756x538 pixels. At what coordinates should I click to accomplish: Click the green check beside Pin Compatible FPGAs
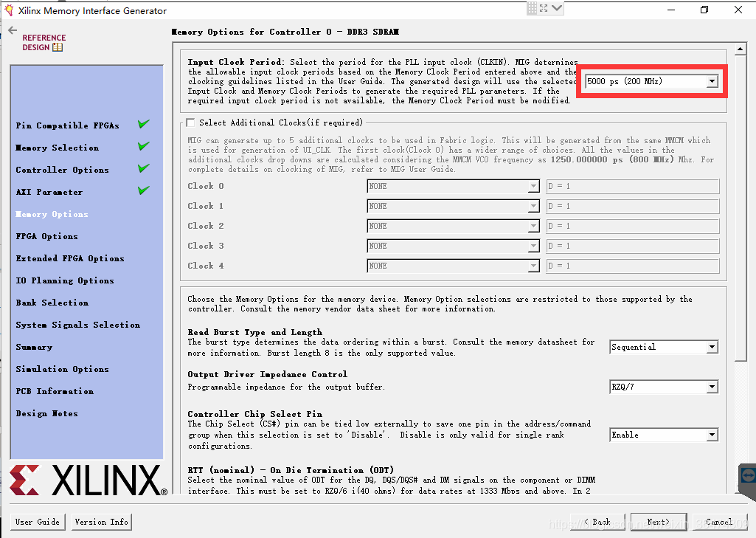[143, 124]
